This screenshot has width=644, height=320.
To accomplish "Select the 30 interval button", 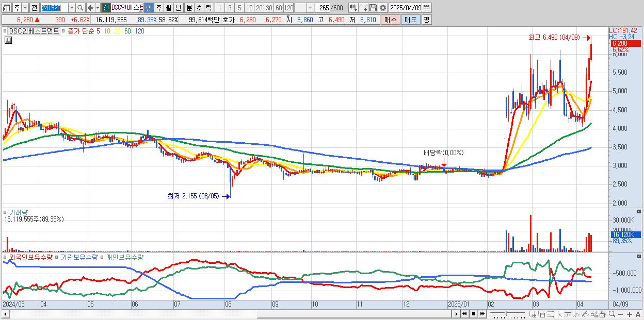I will [x=269, y=8].
